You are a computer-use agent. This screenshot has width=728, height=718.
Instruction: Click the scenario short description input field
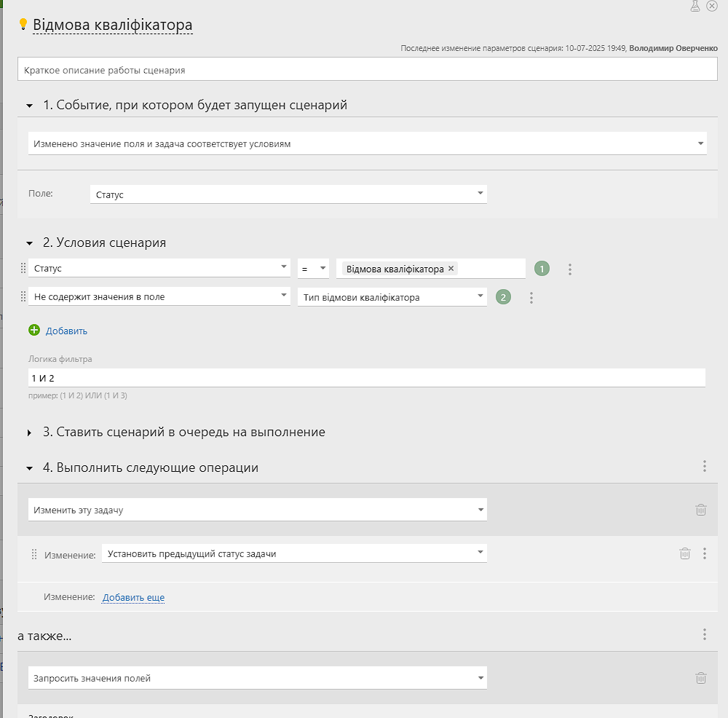(367, 69)
